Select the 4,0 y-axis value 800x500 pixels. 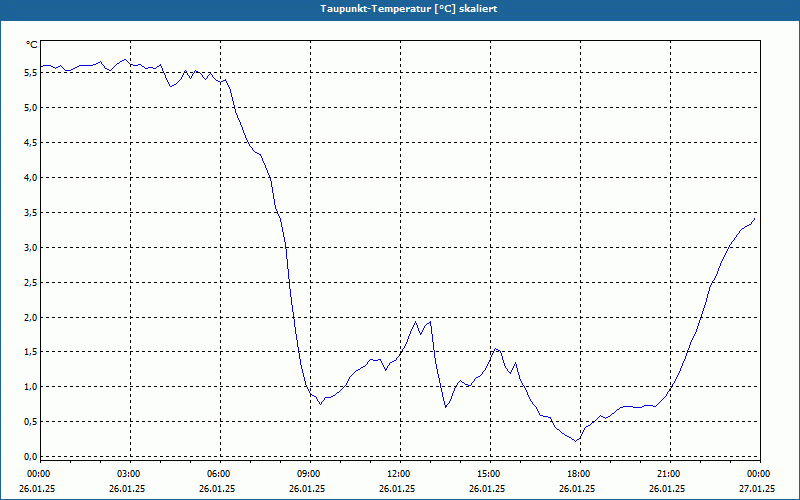tap(31, 178)
